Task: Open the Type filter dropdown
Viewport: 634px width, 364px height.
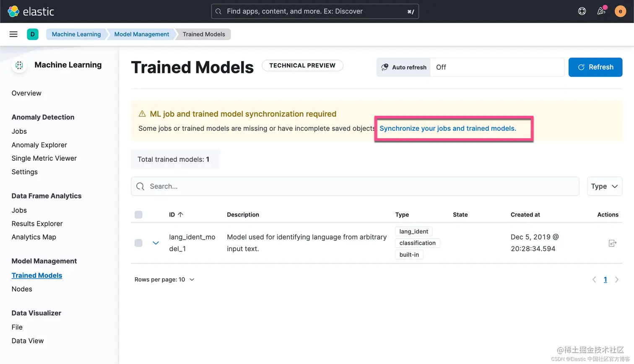Action: coord(604,186)
